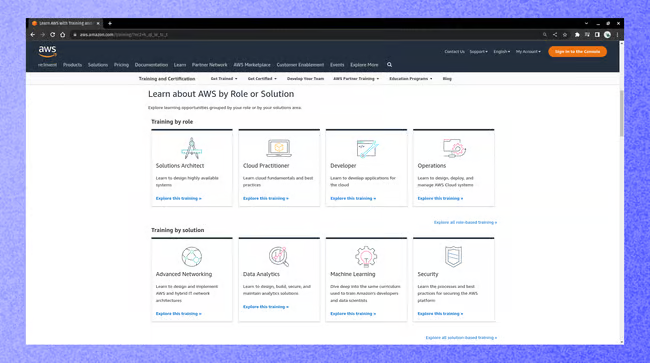Click the AWS logo
Screen dimensions: 650x363
[47, 51]
